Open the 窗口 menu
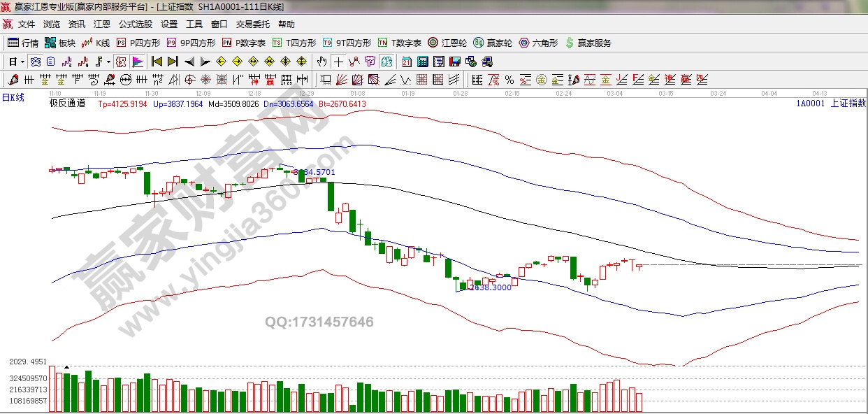Screen dimensions: 868x414 tap(219, 24)
